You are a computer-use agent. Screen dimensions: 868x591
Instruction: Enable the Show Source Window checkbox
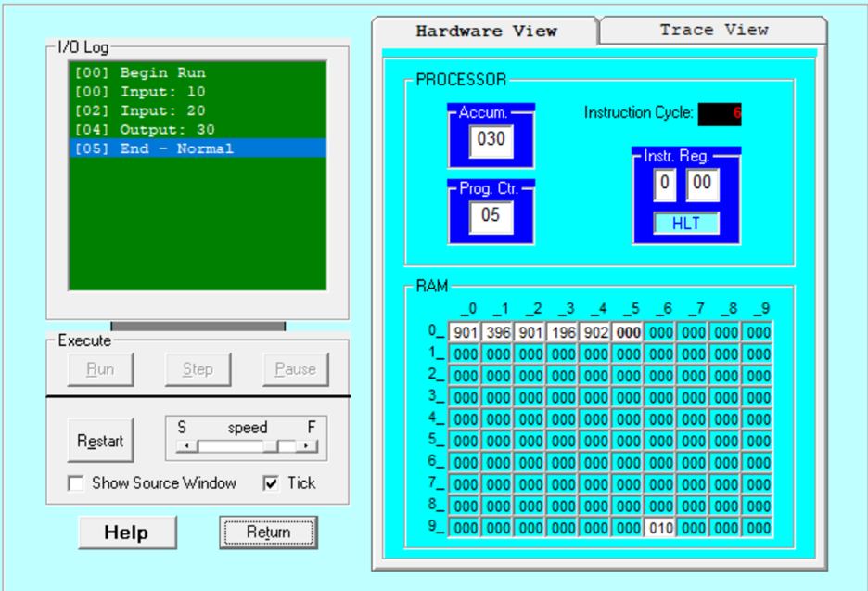[76, 483]
